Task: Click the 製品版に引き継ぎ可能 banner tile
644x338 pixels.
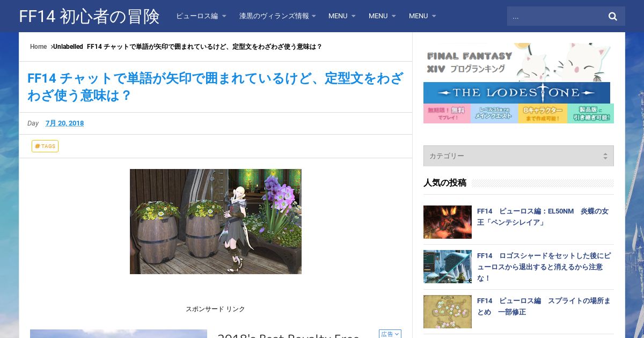Action: (x=590, y=114)
